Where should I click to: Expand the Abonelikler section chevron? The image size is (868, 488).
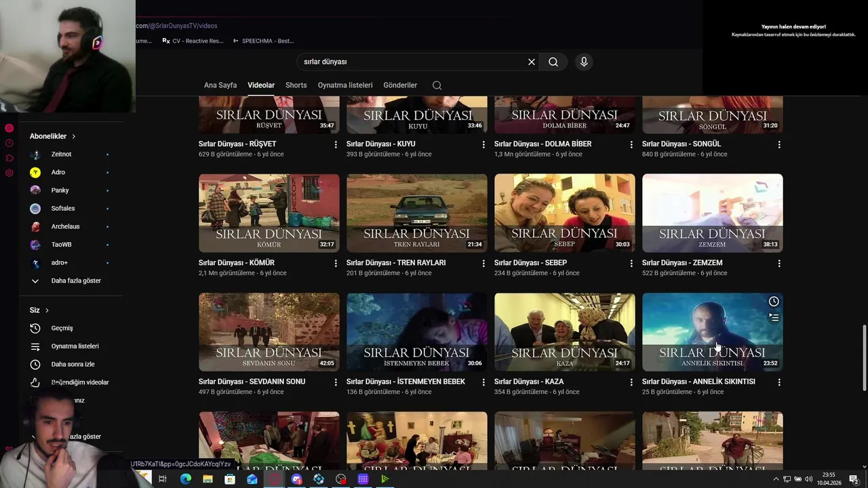coord(74,136)
